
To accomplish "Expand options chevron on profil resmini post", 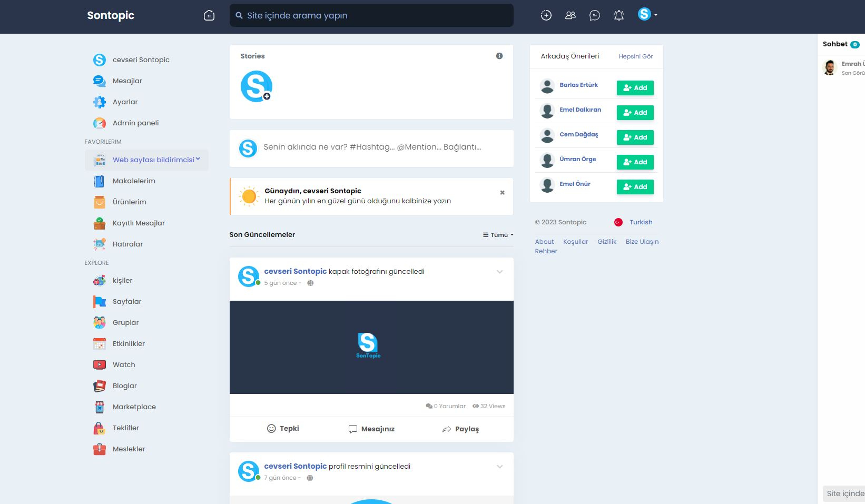I will tap(500, 467).
